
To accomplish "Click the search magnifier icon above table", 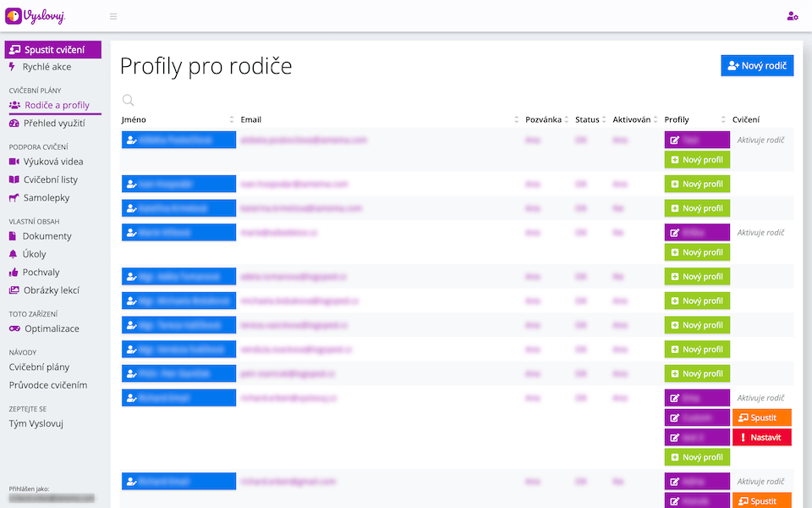I will point(129,100).
